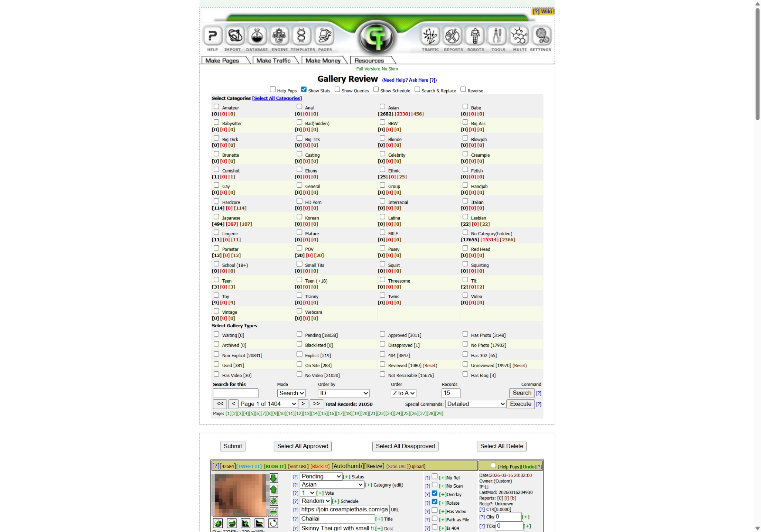Check the General category checkbox
761x532 pixels.
[x=300, y=185]
